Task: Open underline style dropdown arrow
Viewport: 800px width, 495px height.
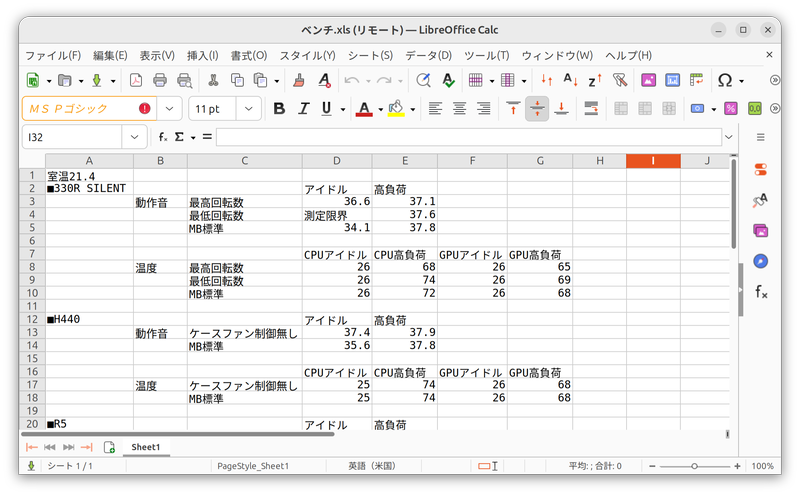Action: (x=343, y=109)
